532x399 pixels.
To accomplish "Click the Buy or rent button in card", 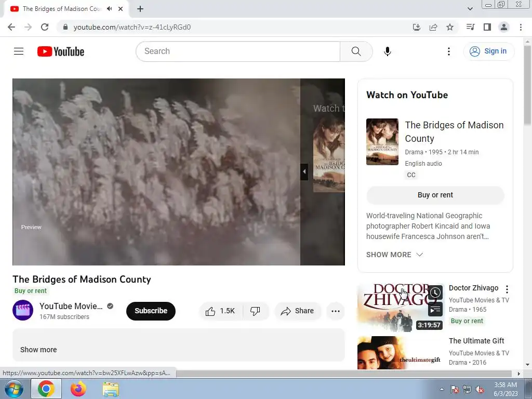I will tap(435, 195).
